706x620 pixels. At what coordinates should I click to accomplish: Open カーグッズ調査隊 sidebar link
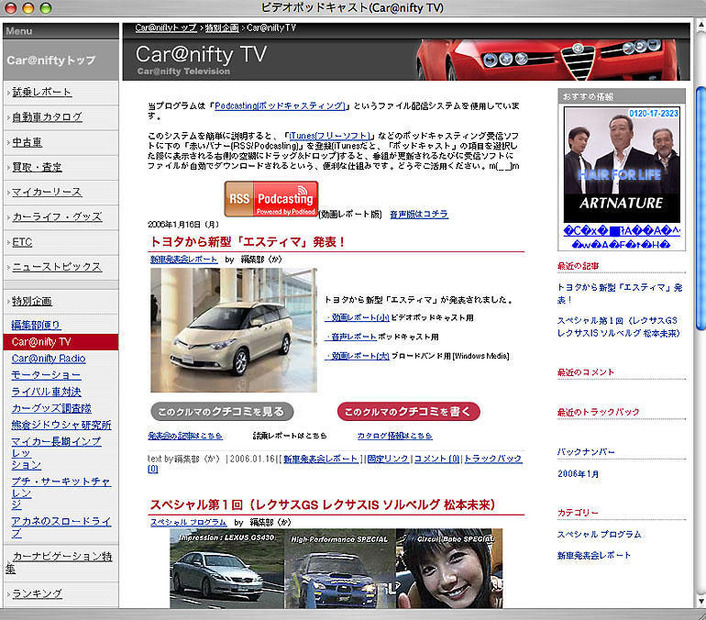click(51, 408)
